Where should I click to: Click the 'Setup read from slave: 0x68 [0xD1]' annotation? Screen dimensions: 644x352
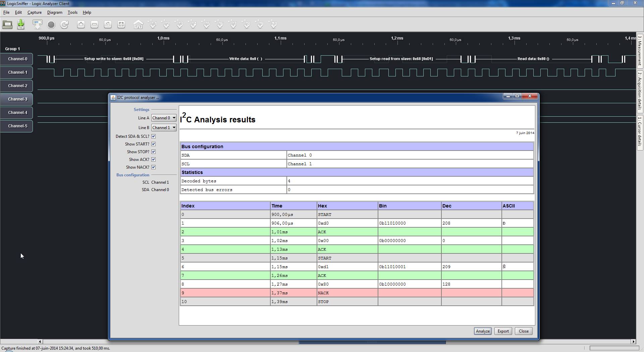[401, 59]
